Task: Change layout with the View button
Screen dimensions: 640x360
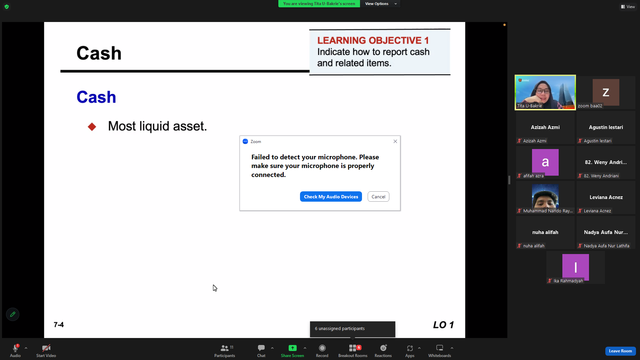Action: (628, 7)
